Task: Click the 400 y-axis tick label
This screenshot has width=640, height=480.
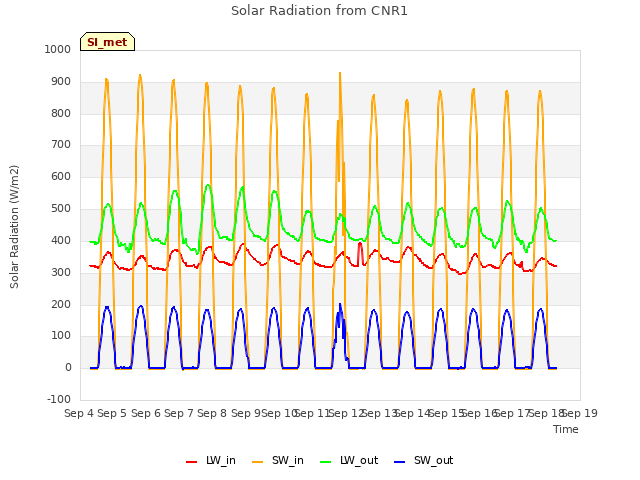Action: pyautogui.click(x=61, y=240)
